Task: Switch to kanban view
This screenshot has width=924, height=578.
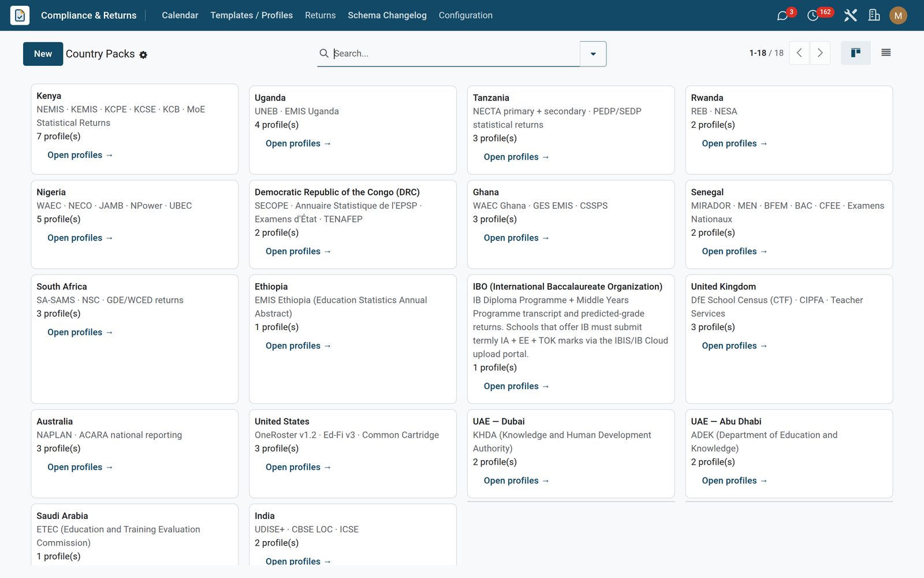Action: pos(855,53)
